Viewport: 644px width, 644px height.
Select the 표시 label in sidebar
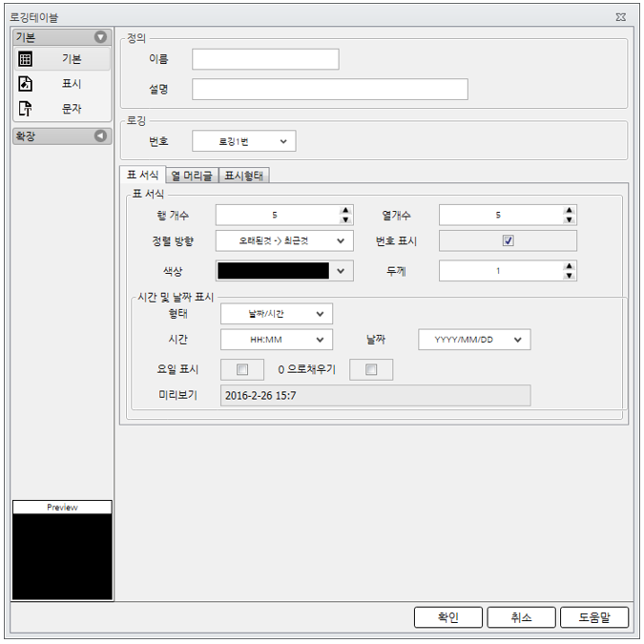pyautogui.click(x=72, y=84)
